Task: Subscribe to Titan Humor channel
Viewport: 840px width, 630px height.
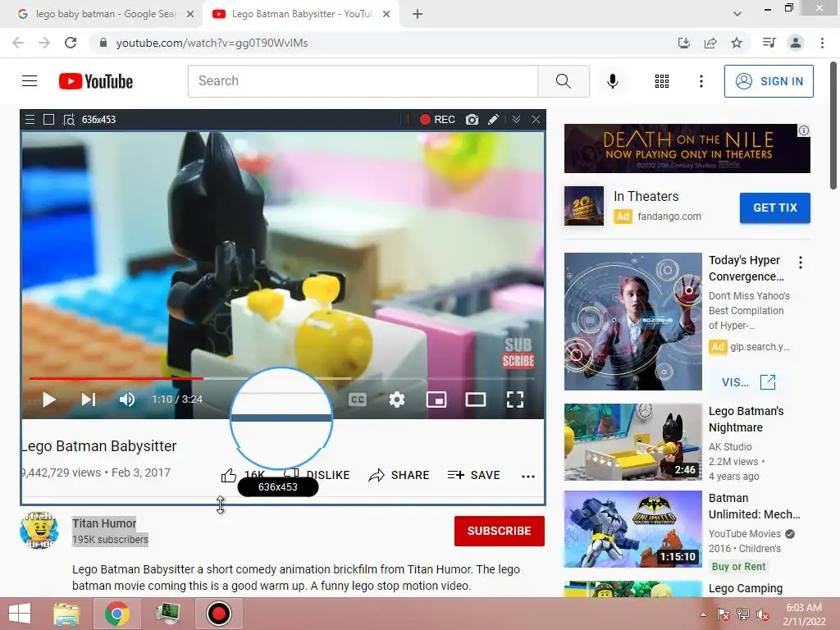Action: (500, 531)
